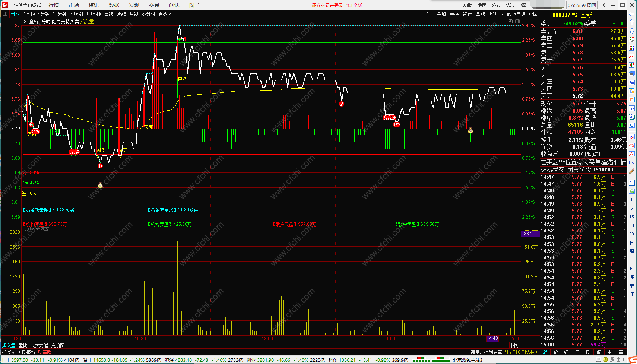Collapse the 侧边栏 sidebar
This screenshot has height=364, width=637.
tap(530, 352)
